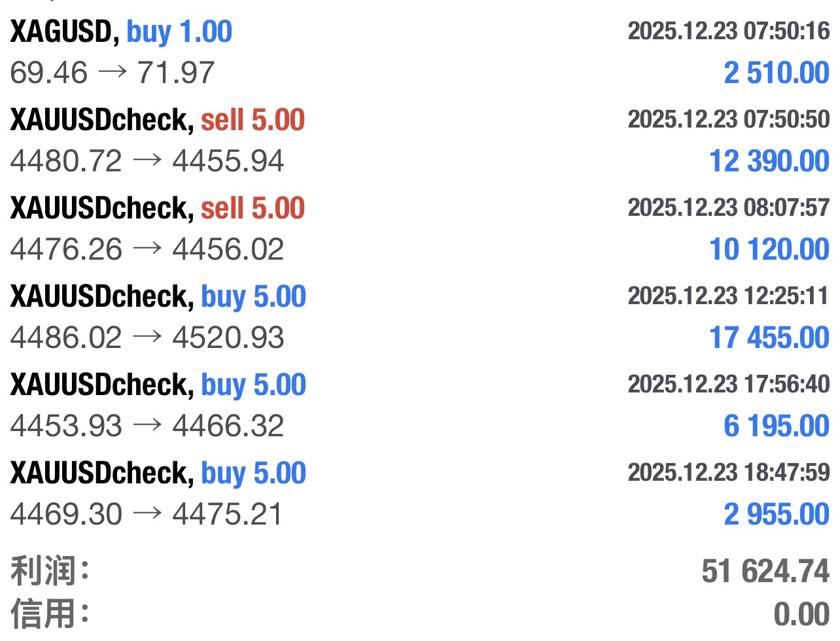Click the 4476.26 → 4456.02 price line
The width and height of the screenshot is (840, 641).
point(147,249)
